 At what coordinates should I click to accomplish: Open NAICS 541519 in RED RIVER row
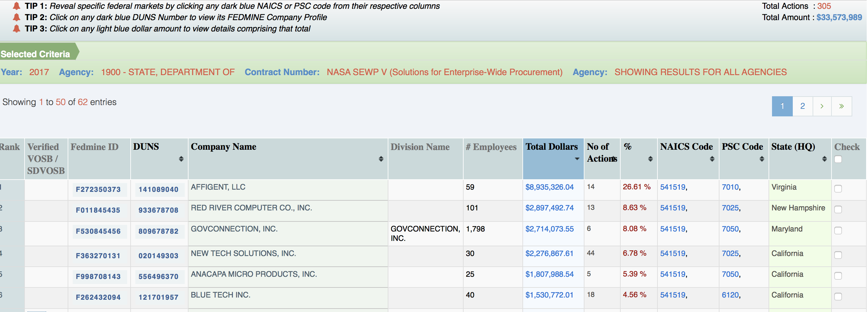click(673, 208)
